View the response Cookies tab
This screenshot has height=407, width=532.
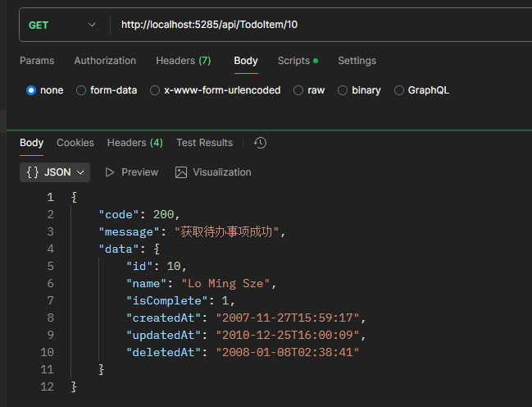[75, 143]
